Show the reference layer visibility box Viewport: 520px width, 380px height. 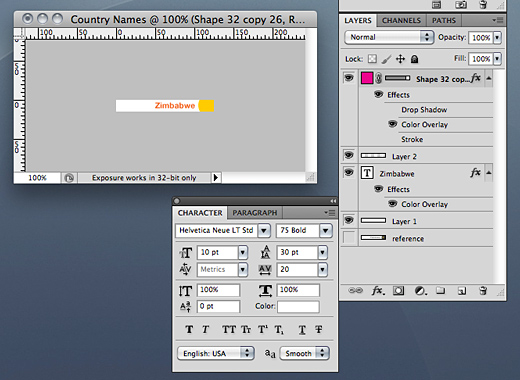click(349, 238)
